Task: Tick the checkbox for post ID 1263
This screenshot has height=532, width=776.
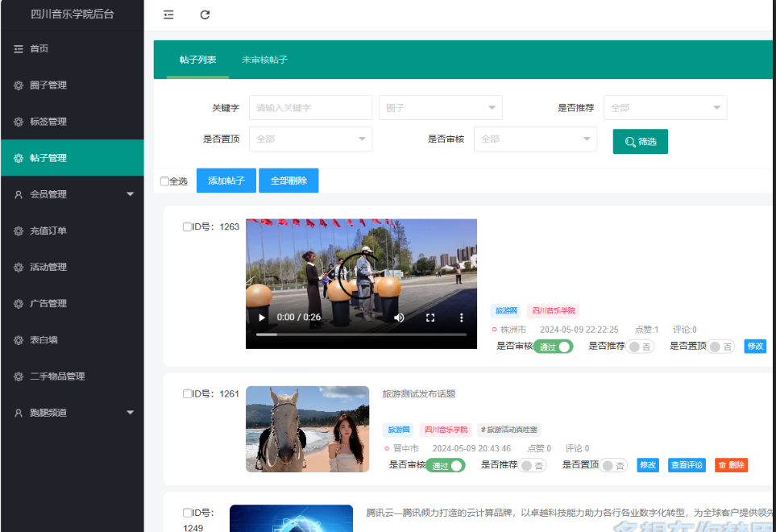Action: click(x=187, y=227)
